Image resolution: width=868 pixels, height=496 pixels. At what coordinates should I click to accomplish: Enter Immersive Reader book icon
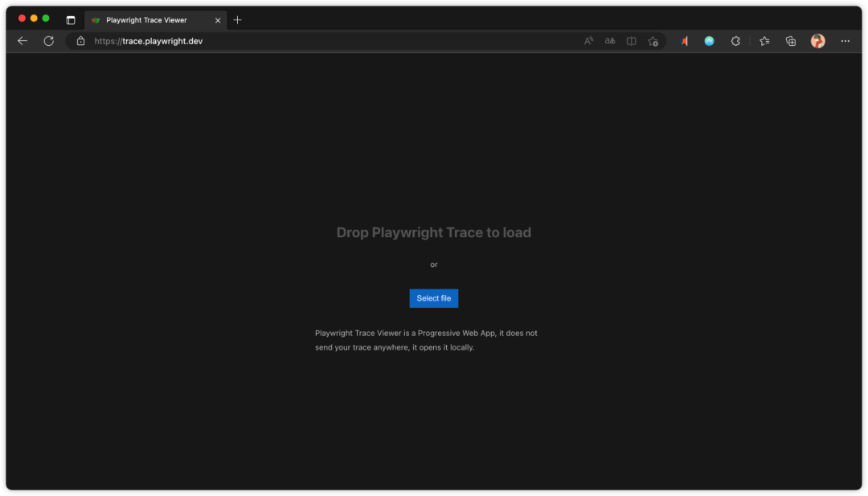(631, 41)
